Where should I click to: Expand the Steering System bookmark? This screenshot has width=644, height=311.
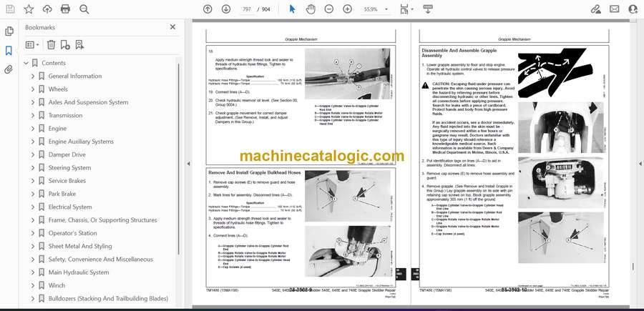click(33, 167)
